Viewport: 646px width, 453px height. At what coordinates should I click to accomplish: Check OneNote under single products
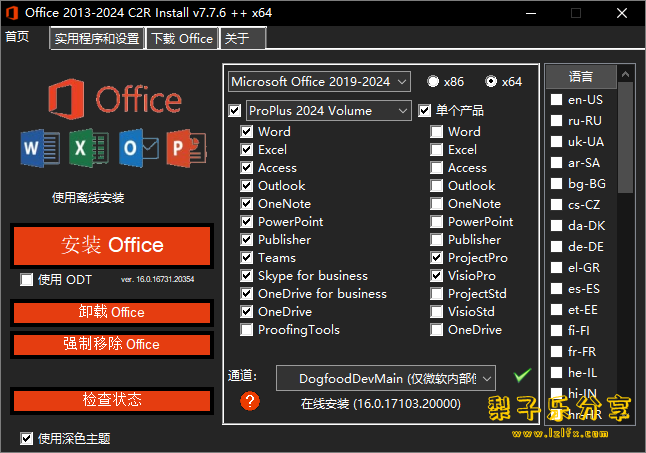437,204
